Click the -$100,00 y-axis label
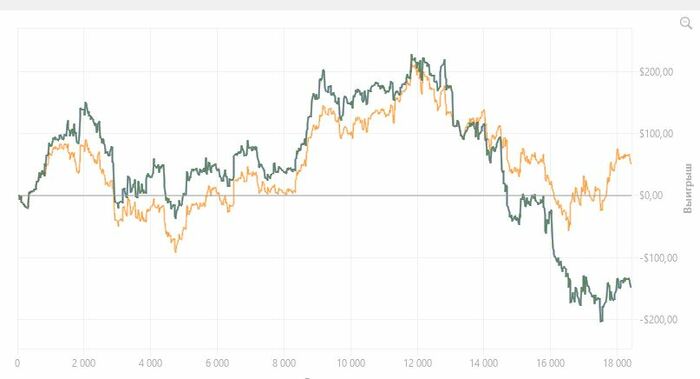The height and width of the screenshot is (379, 700). (658, 258)
